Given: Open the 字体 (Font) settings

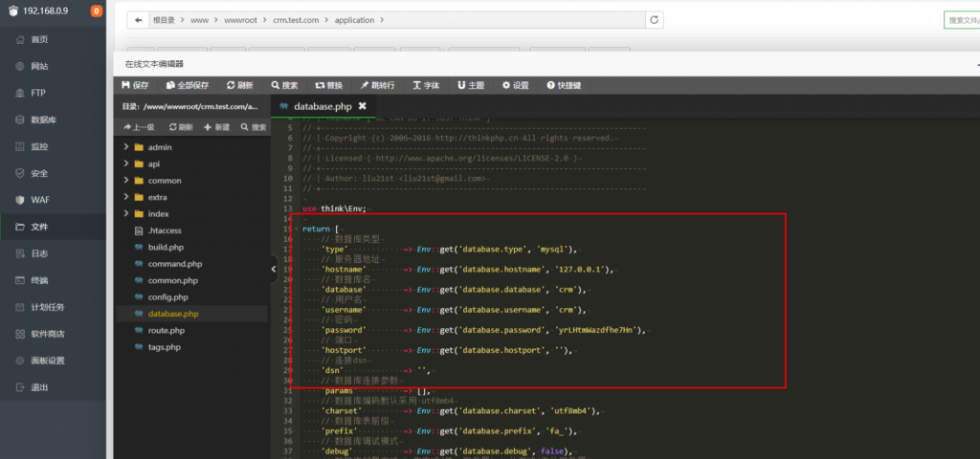Looking at the screenshot, I should [425, 85].
